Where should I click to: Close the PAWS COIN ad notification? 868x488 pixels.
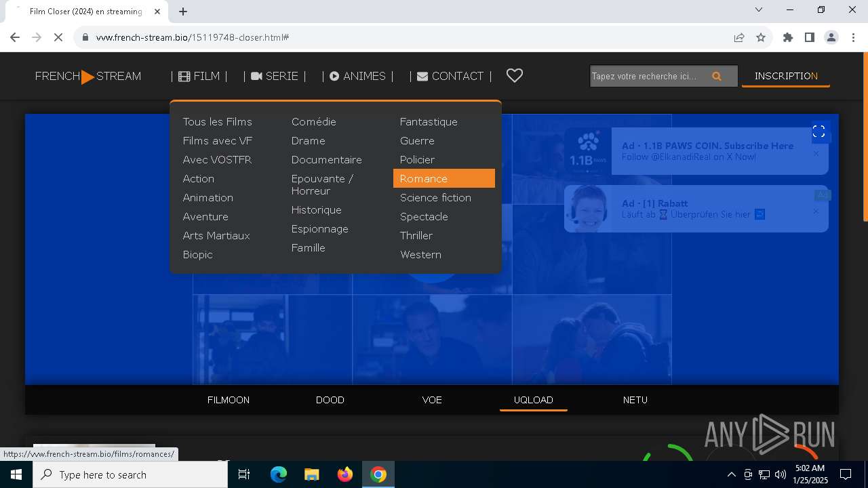816,154
